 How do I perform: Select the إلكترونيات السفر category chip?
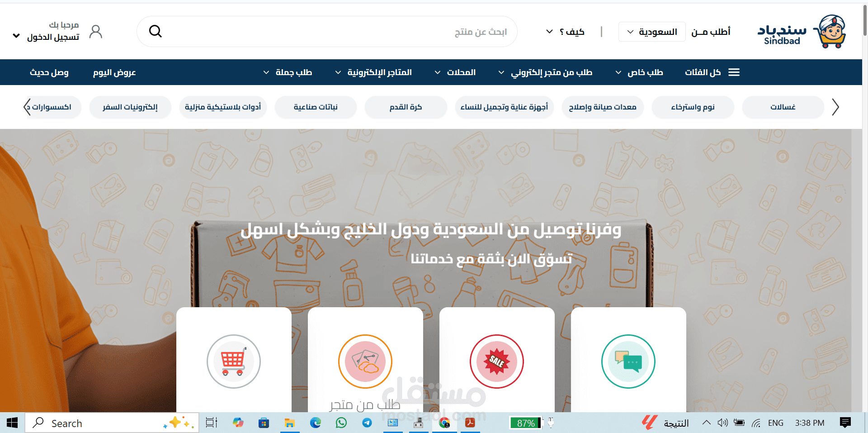[130, 107]
